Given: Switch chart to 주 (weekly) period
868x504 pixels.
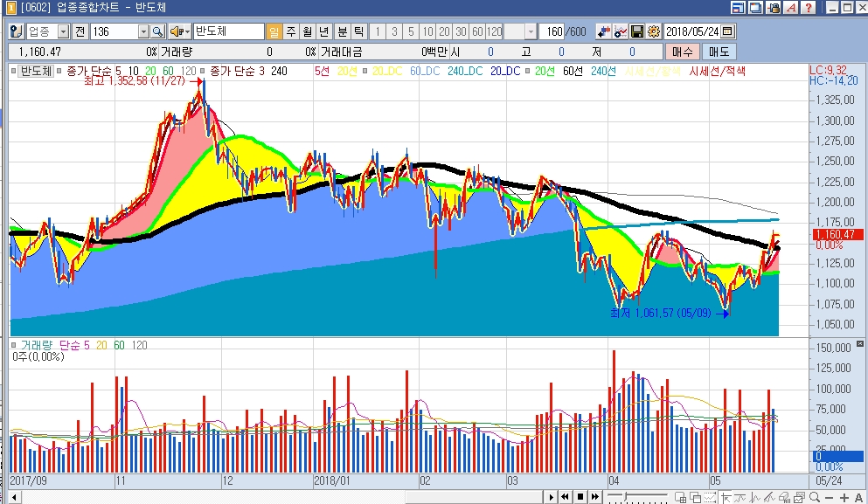Looking at the screenshot, I should click(291, 31).
